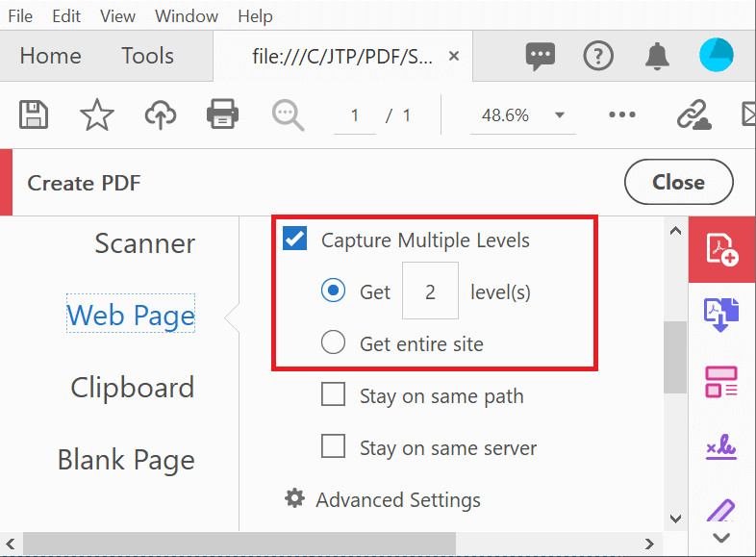Click the vertical scrollbar up arrow
This screenshot has width=756, height=557.
676,231
